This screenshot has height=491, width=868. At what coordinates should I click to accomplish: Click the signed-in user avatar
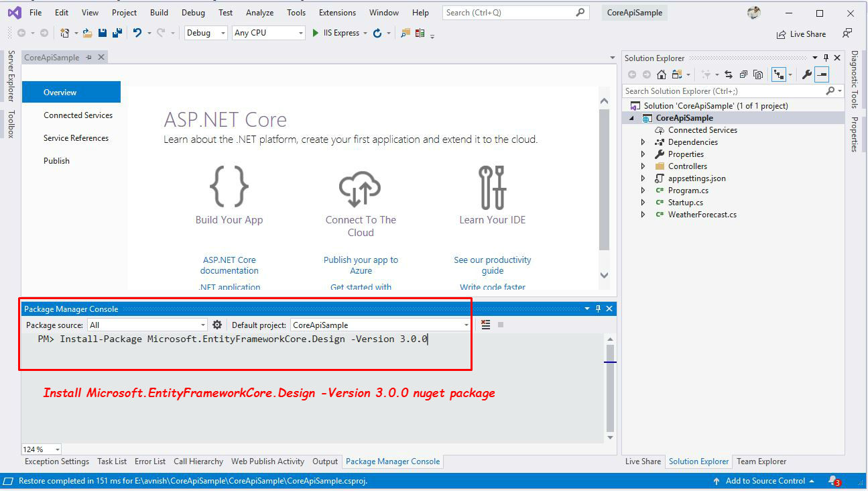754,13
